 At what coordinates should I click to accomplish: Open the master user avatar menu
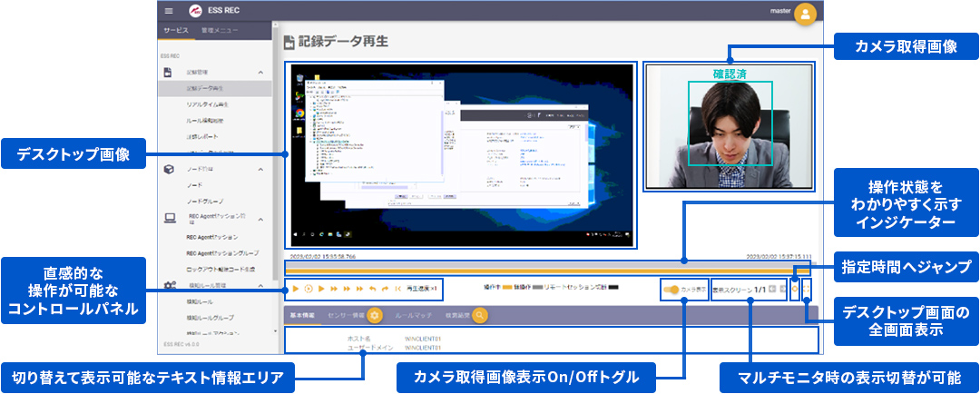click(805, 14)
